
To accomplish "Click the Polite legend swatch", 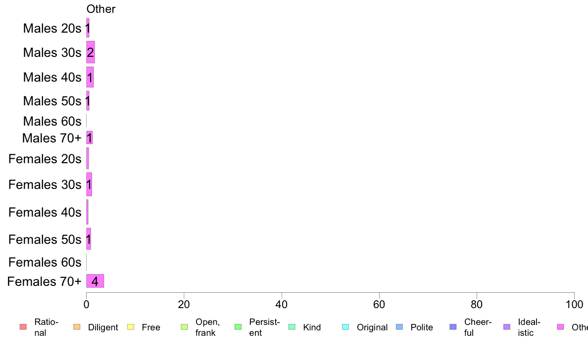I will [399, 327].
